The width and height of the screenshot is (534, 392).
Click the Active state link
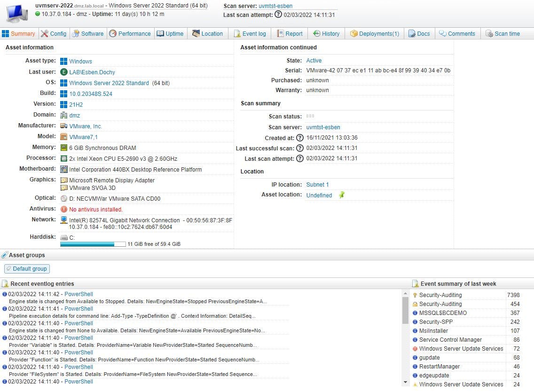pyautogui.click(x=314, y=60)
